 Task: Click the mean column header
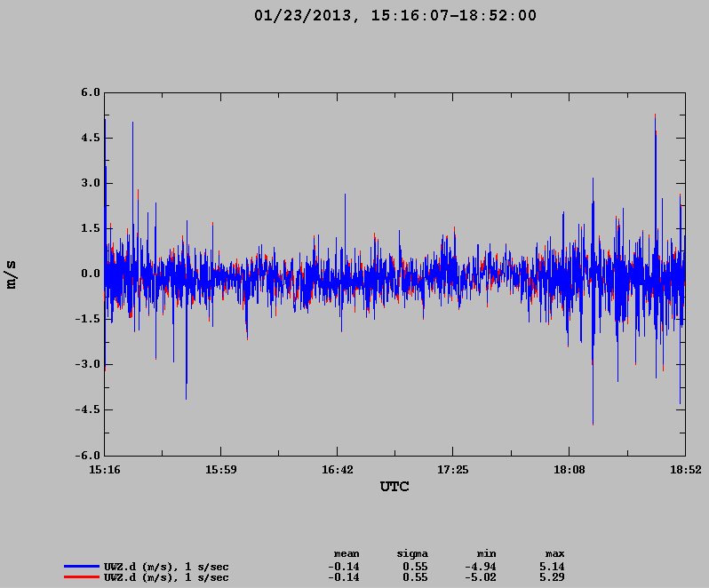(x=347, y=553)
